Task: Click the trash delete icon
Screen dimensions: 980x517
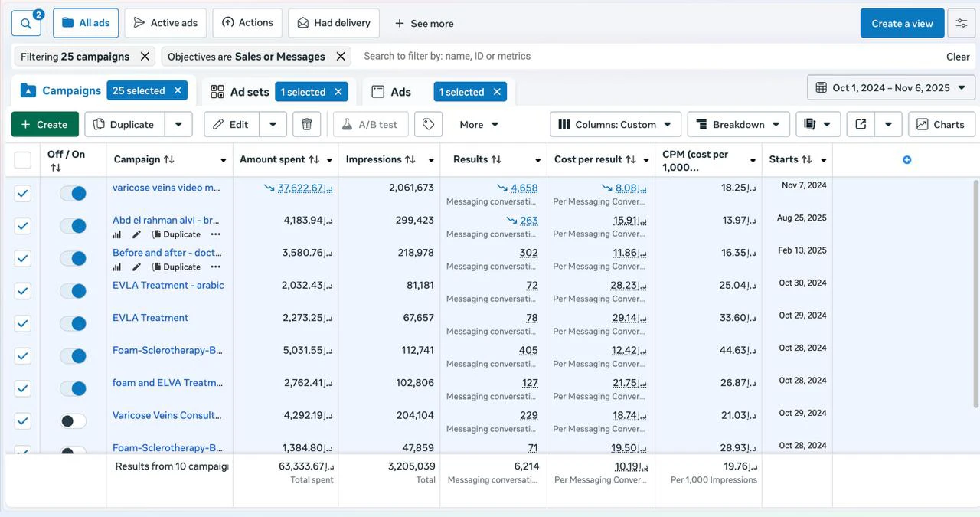Action: point(306,124)
